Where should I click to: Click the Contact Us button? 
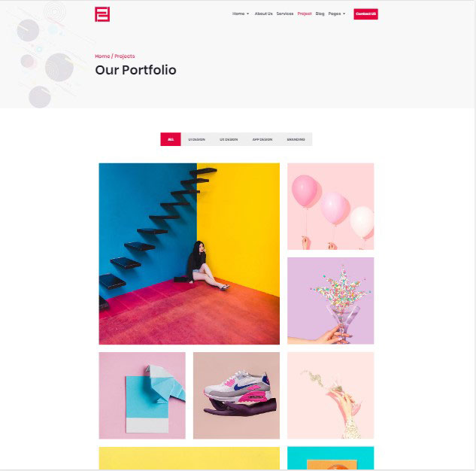[365, 14]
